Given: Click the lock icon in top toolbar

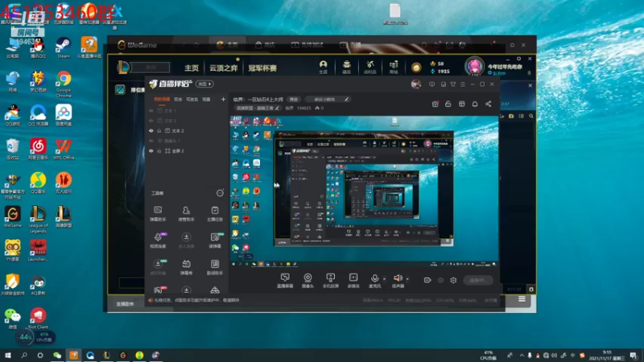Looking at the screenshot, I should [x=448, y=105].
